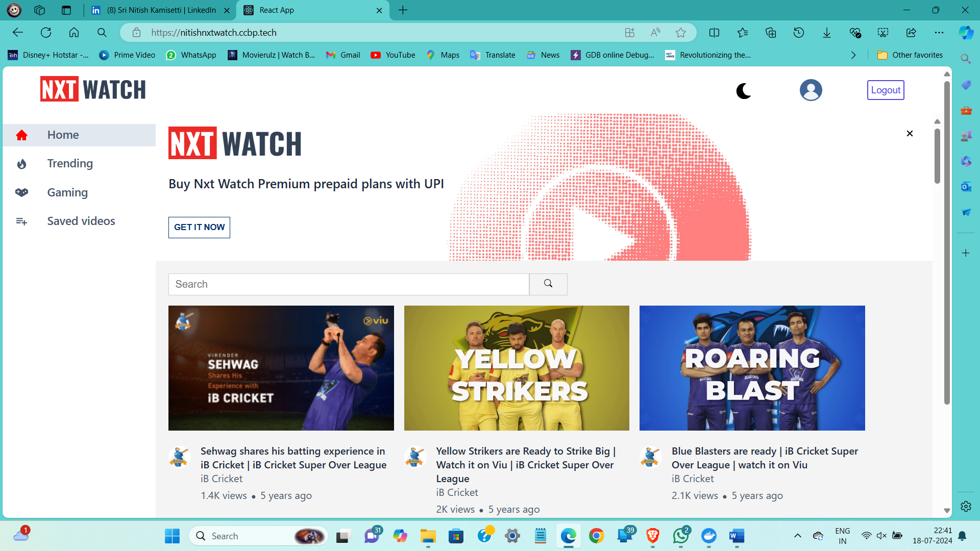
Task: Open the Roaring Blast video thumbnail
Action: [752, 368]
